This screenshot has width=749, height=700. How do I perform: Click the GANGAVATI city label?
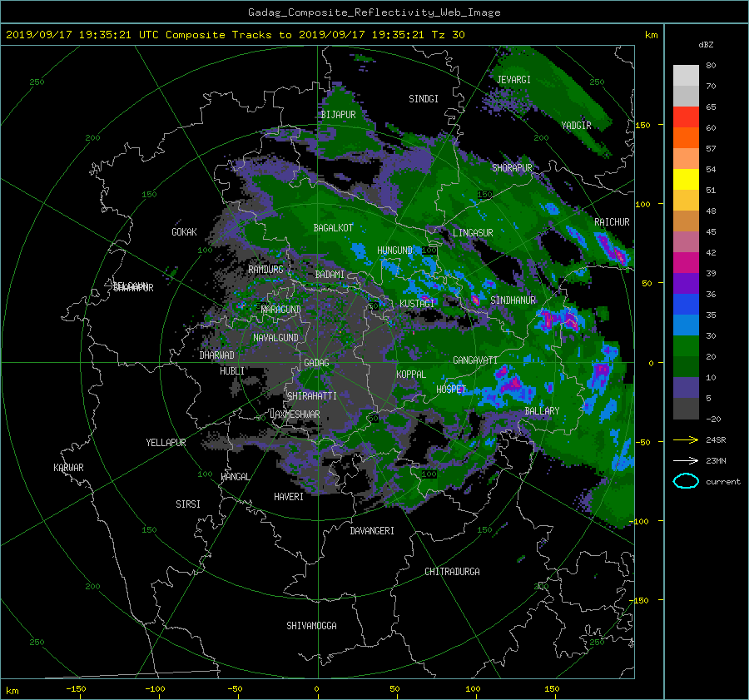pyautogui.click(x=475, y=360)
